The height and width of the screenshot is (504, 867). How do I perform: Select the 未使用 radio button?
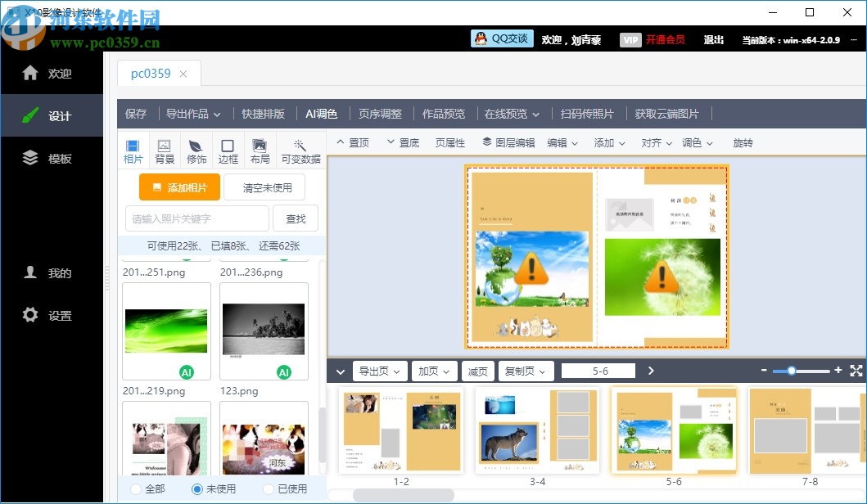tap(196, 488)
